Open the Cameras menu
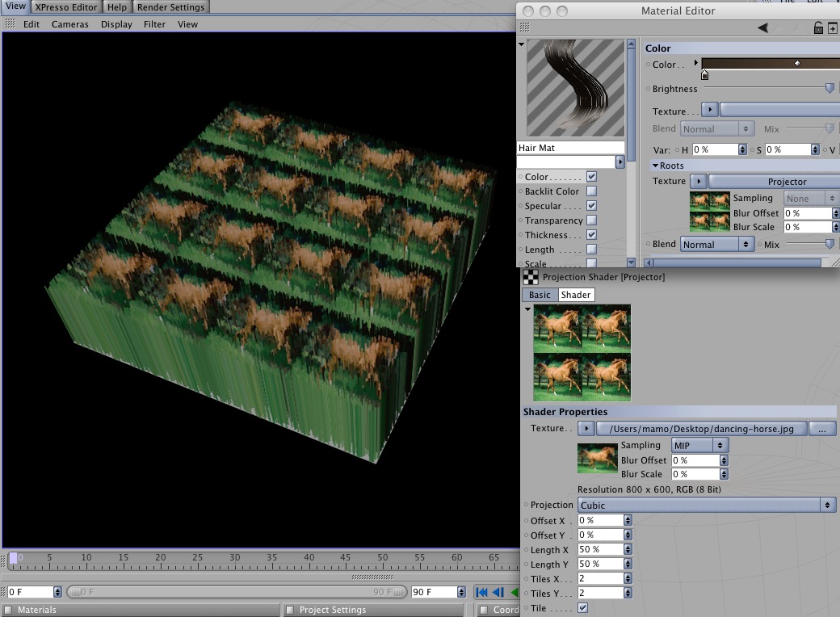This screenshot has height=617, width=840. (69, 24)
